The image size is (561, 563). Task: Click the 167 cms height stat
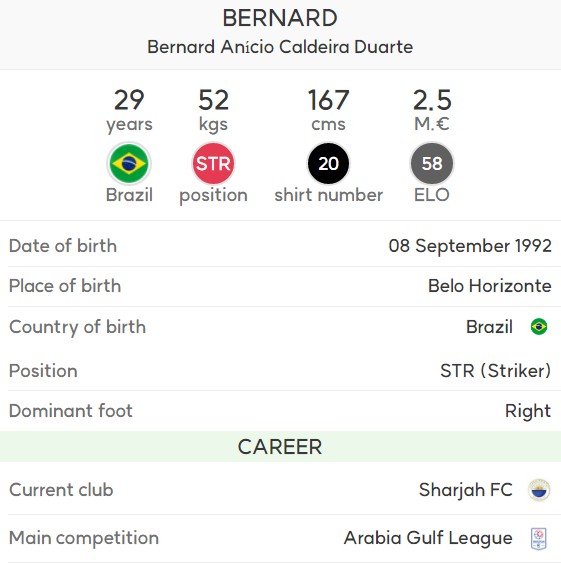(328, 110)
